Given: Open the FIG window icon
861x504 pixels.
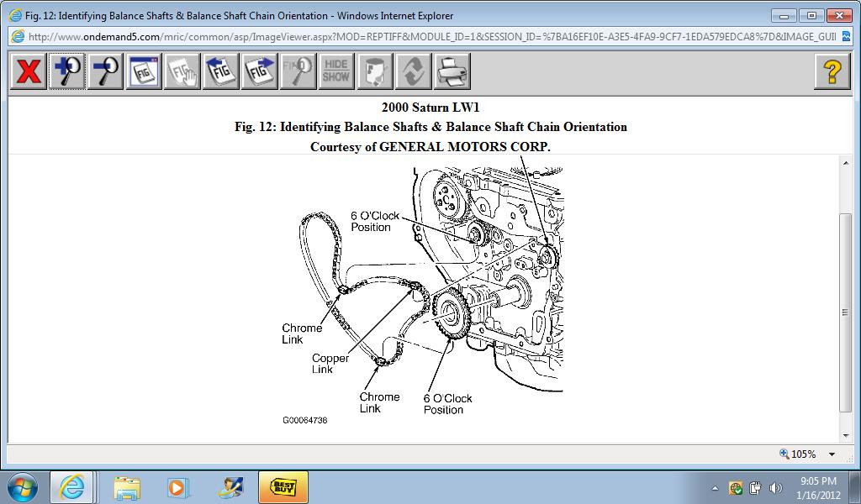Looking at the screenshot, I should (x=144, y=71).
